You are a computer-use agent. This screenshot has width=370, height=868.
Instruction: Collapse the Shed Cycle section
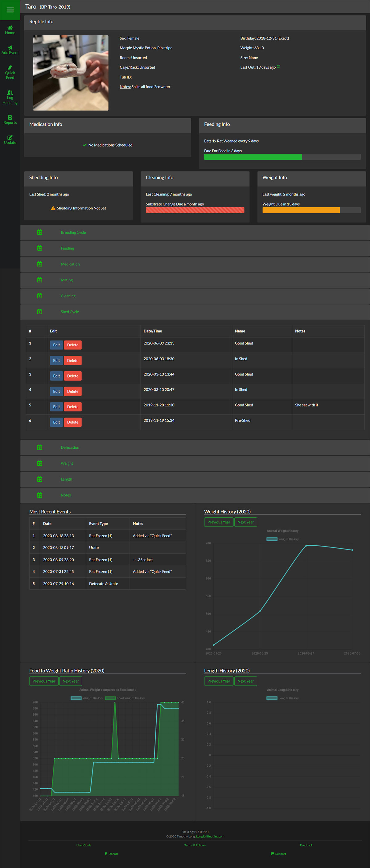click(x=70, y=312)
